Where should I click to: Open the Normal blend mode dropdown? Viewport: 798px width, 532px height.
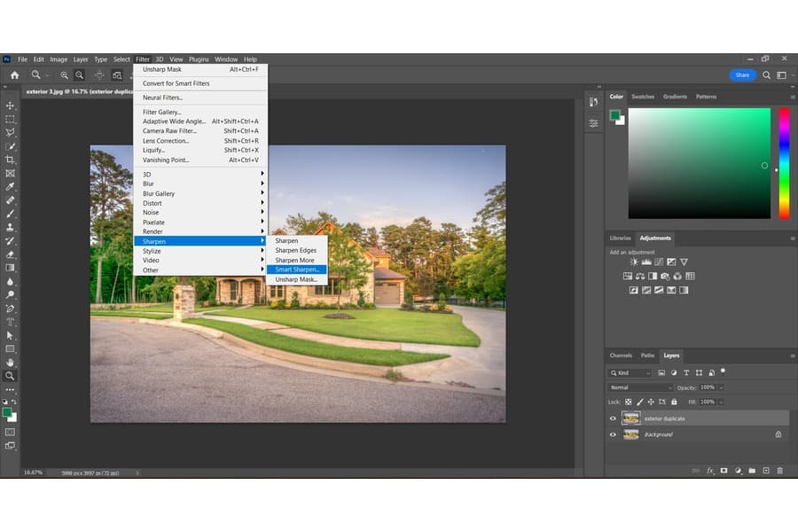coord(641,387)
